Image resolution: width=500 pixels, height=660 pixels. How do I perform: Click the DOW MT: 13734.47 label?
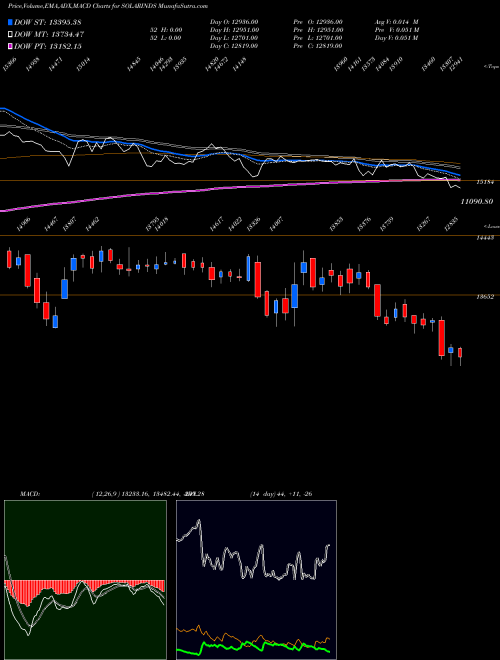[x=49, y=35]
